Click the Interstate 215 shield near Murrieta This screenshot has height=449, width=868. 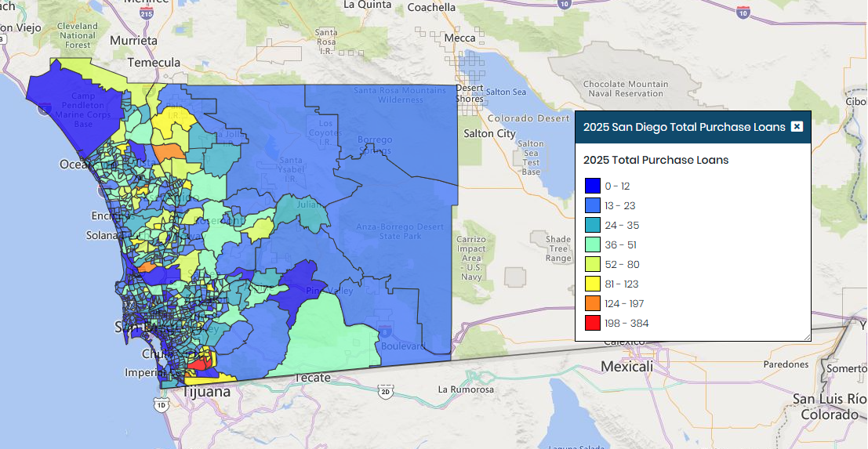(x=147, y=14)
